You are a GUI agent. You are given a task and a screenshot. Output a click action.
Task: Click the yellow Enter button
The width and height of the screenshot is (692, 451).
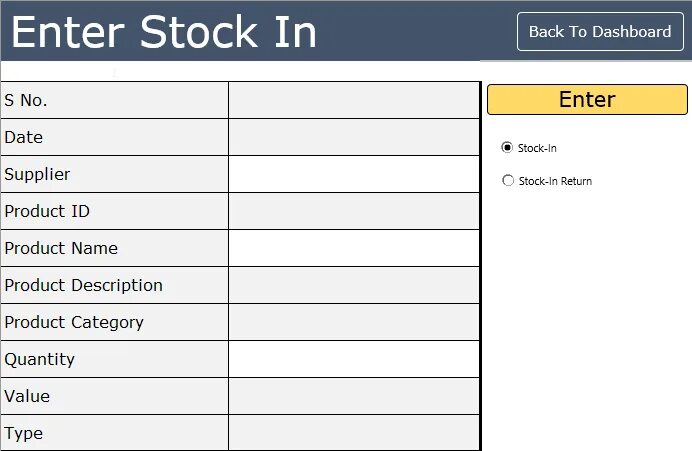587,99
